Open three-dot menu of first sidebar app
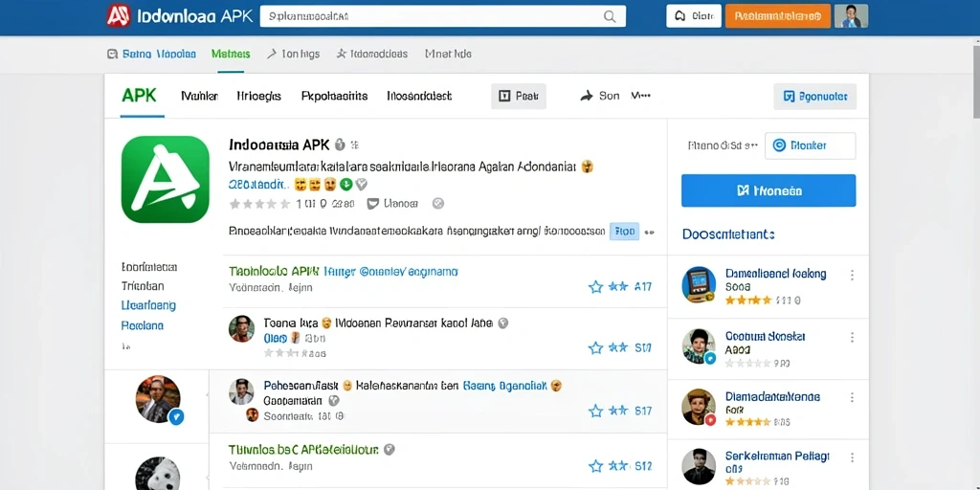The width and height of the screenshot is (980, 490). point(851,275)
